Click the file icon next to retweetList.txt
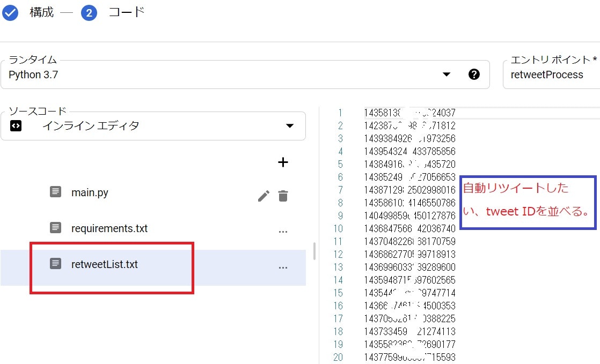 tap(55, 263)
